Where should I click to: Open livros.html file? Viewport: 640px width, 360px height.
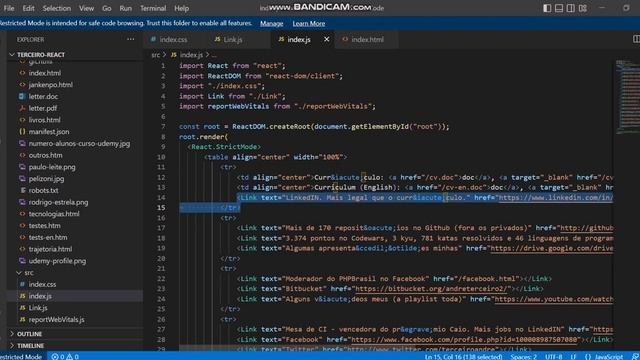(44, 120)
